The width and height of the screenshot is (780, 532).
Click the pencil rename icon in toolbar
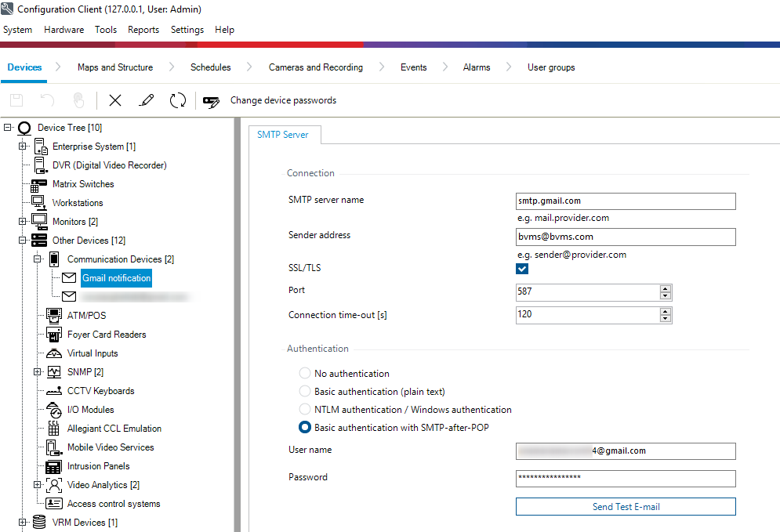(x=146, y=100)
